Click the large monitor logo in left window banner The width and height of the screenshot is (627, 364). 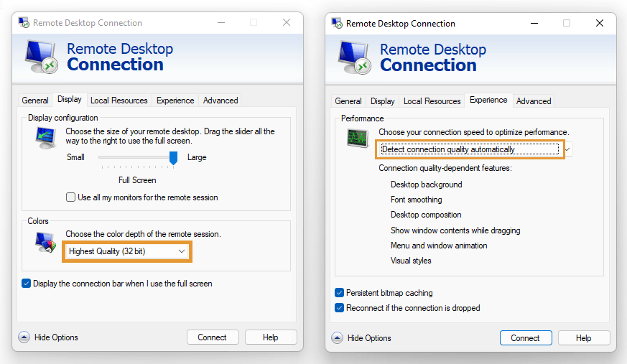41,57
